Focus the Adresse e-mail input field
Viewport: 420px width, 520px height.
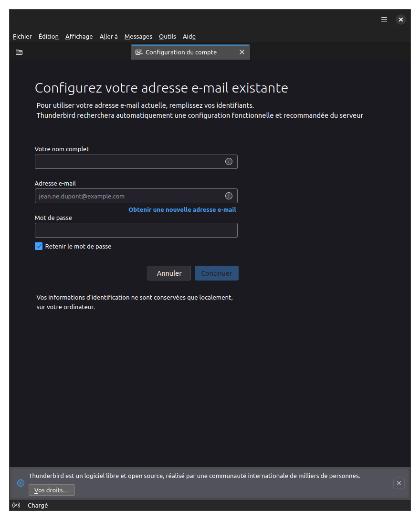pyautogui.click(x=136, y=196)
